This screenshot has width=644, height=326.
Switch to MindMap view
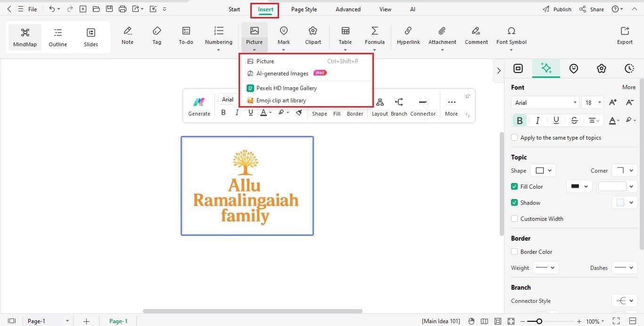click(x=25, y=37)
